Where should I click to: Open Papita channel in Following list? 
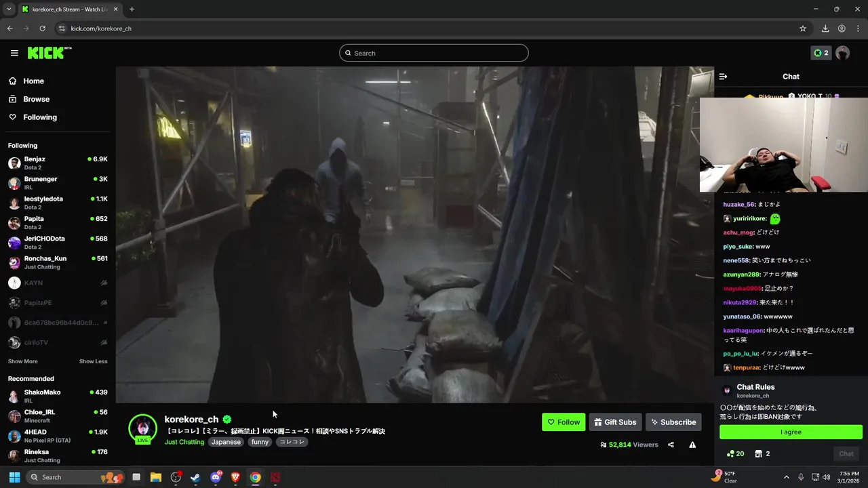click(58, 223)
